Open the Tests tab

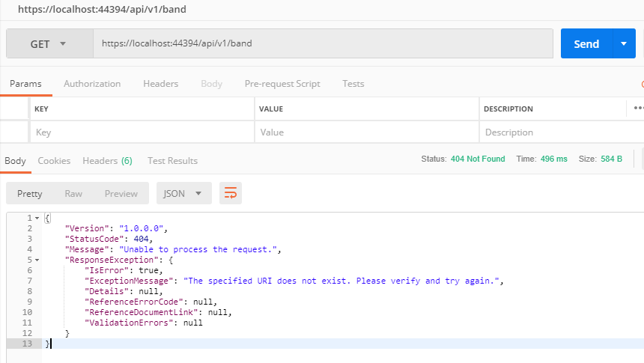pos(353,84)
